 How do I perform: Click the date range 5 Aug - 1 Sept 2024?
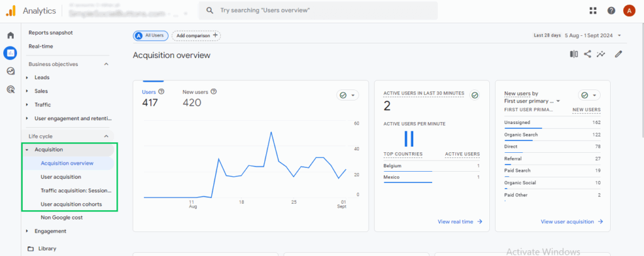589,36
